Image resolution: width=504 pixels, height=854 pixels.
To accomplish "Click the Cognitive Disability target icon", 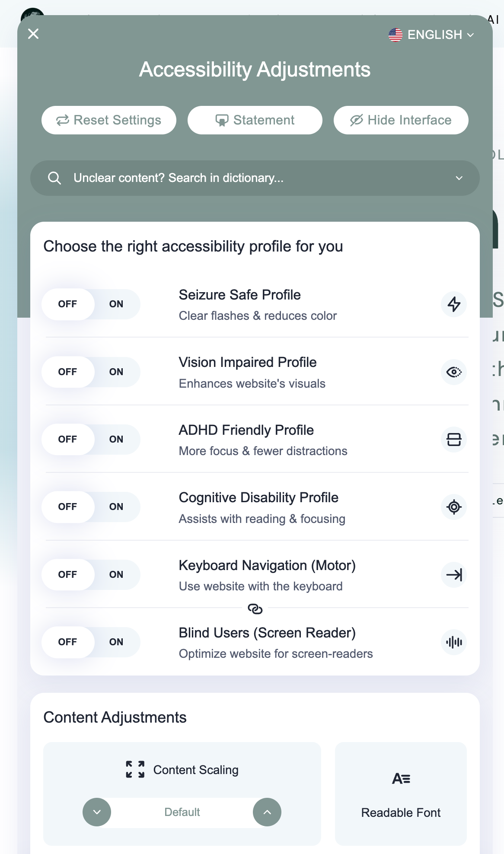I will click(454, 507).
